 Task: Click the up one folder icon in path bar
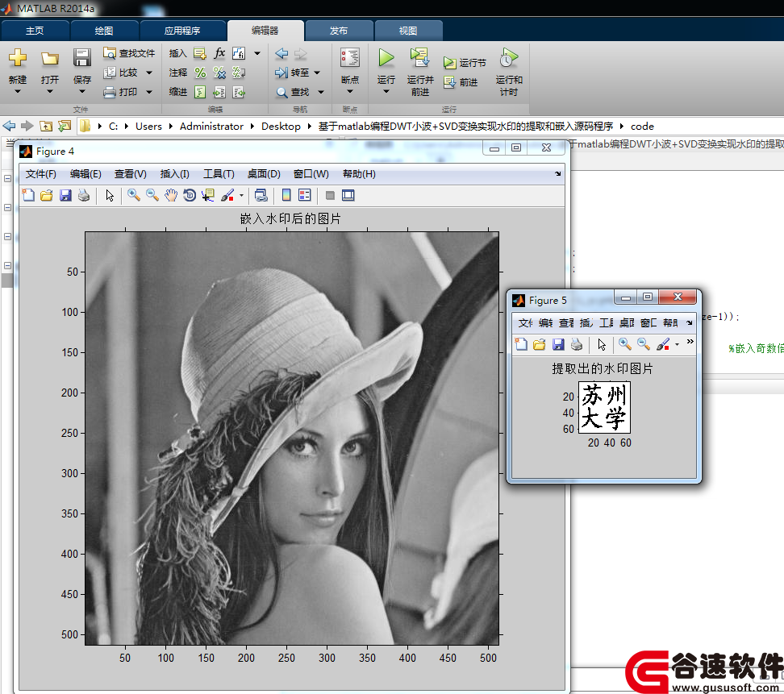[x=46, y=127]
